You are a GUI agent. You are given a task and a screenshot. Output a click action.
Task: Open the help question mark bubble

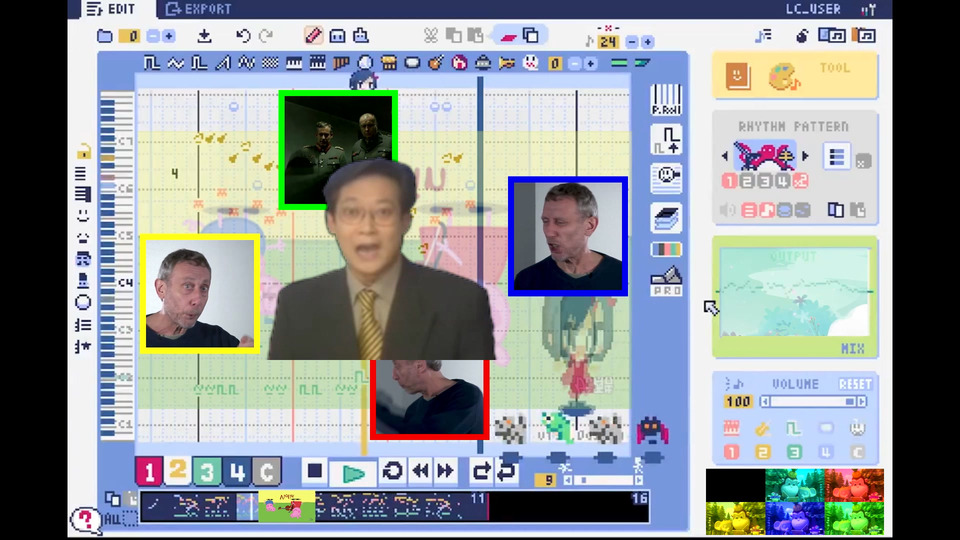point(85,520)
